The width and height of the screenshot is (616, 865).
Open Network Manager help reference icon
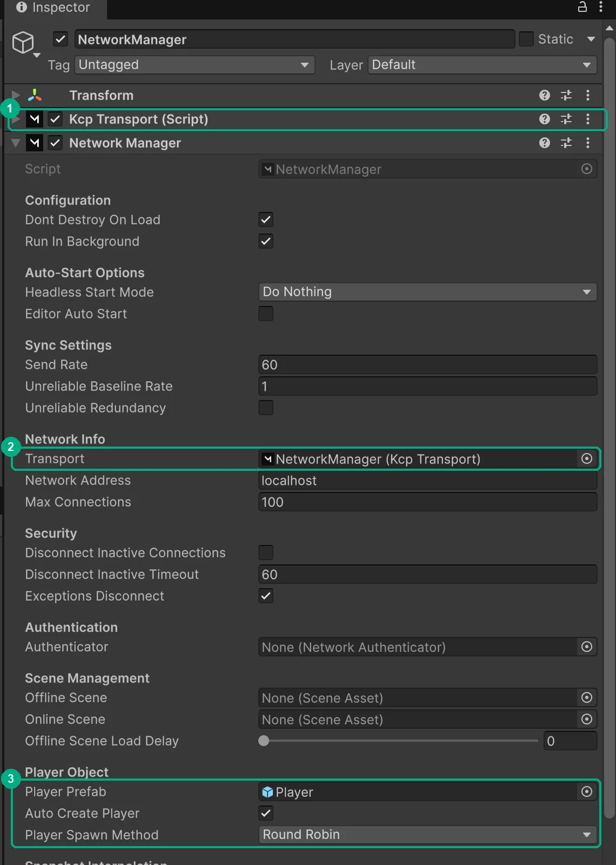545,143
